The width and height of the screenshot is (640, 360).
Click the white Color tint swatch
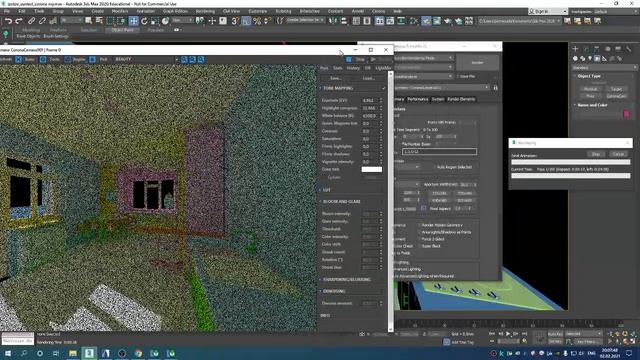point(372,169)
